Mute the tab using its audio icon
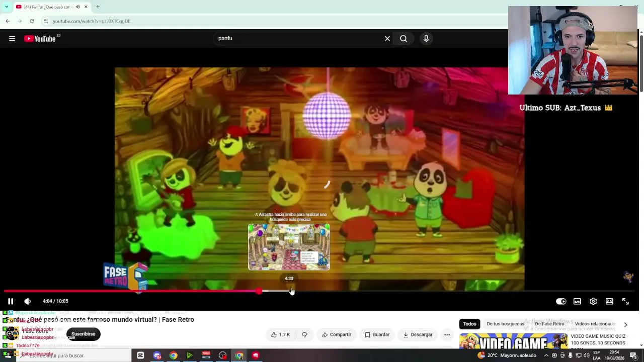 pos(77,7)
